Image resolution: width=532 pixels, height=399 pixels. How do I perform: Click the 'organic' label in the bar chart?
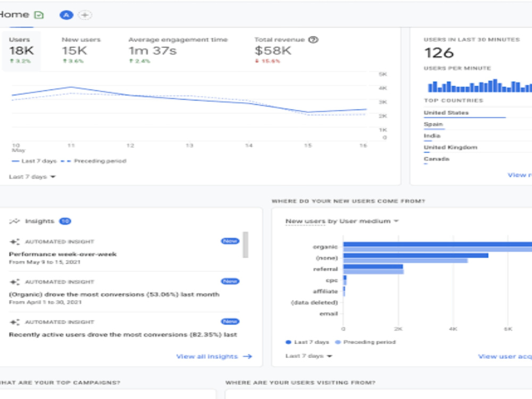click(325, 247)
